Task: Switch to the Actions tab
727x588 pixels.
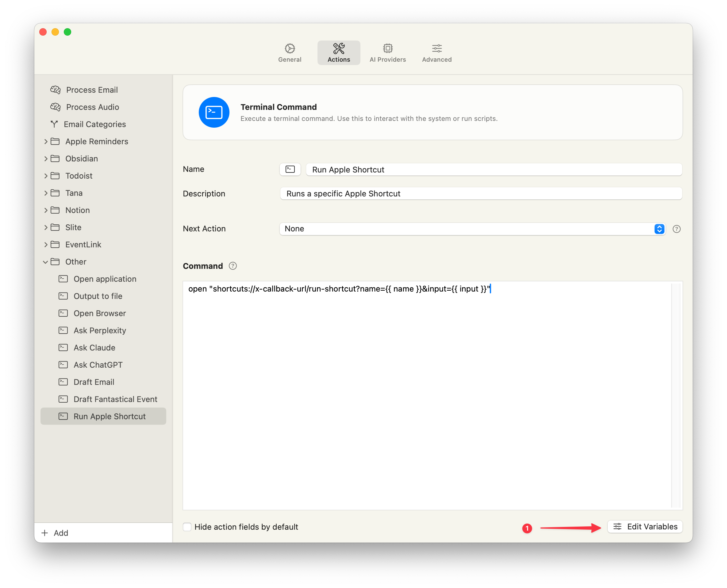Action: pyautogui.click(x=339, y=53)
